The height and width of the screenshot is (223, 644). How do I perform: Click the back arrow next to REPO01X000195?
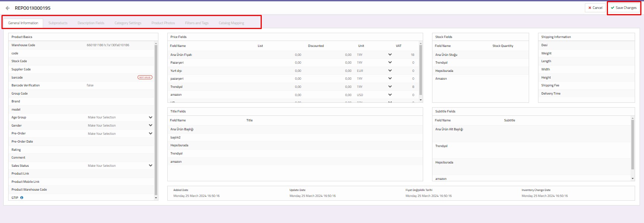click(x=7, y=8)
